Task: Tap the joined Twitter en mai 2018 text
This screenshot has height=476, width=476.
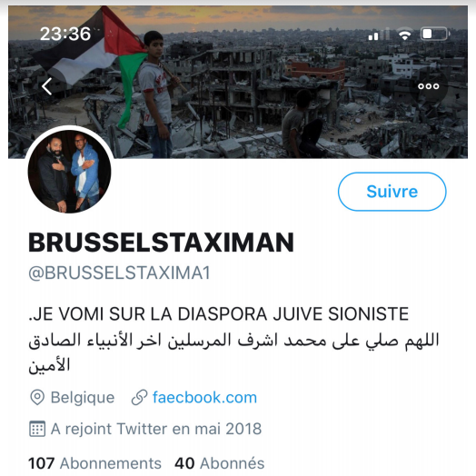Action: 156,429
